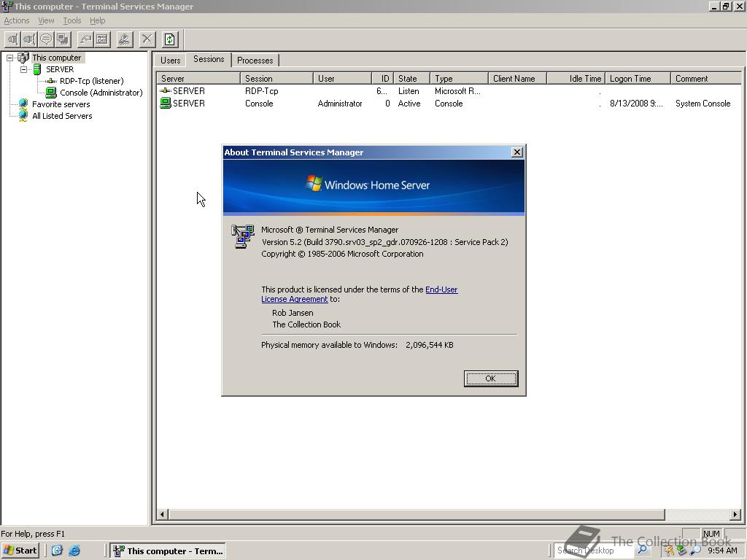The width and height of the screenshot is (747, 560).
Task: Sort by the State column header
Action: tap(411, 79)
